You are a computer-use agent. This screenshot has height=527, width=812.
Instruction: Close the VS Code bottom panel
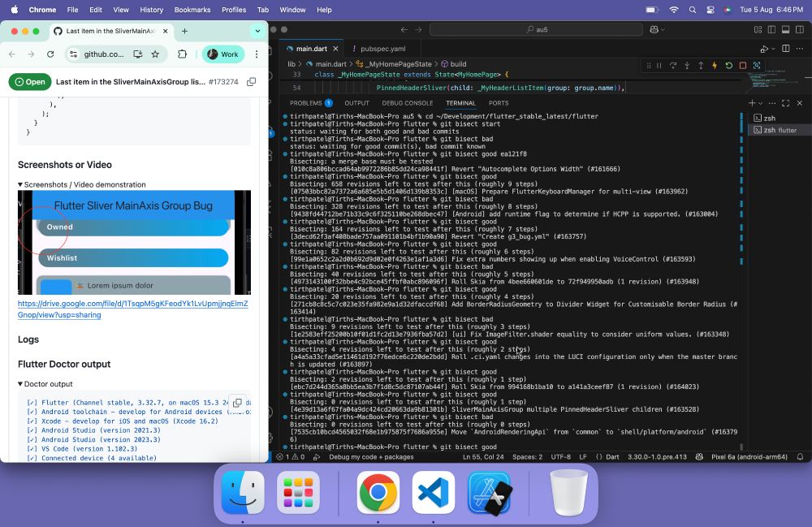point(800,103)
